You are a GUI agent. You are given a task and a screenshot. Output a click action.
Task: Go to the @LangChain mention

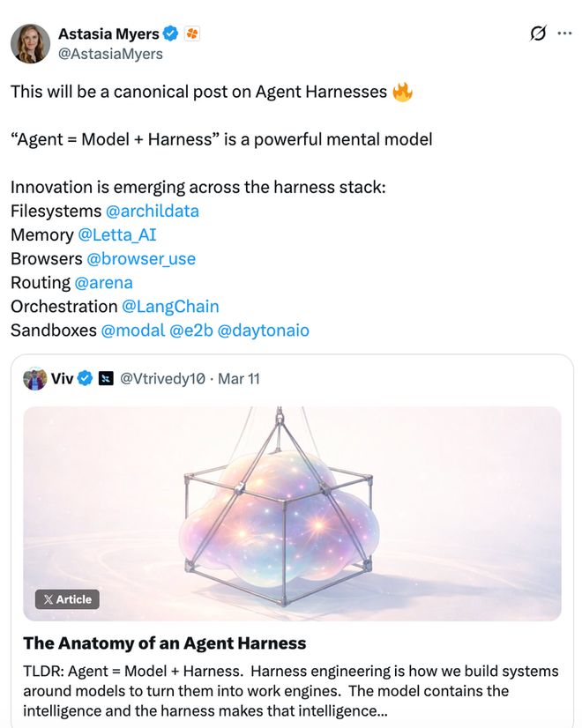point(170,307)
